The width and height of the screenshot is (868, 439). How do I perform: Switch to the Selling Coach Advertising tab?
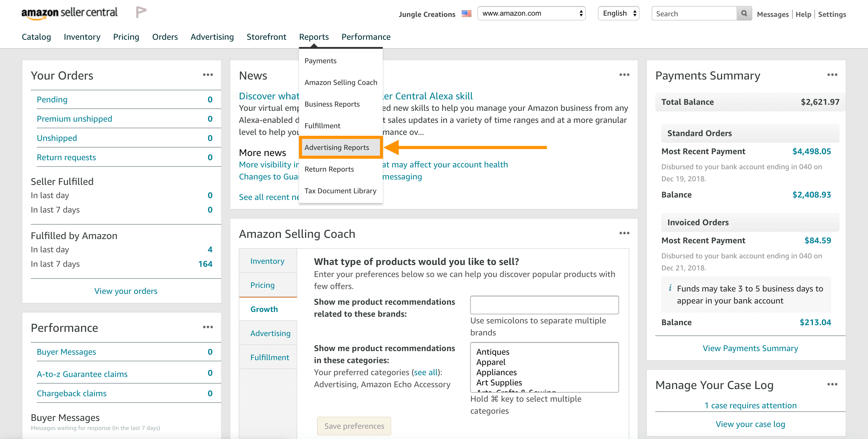268,333
